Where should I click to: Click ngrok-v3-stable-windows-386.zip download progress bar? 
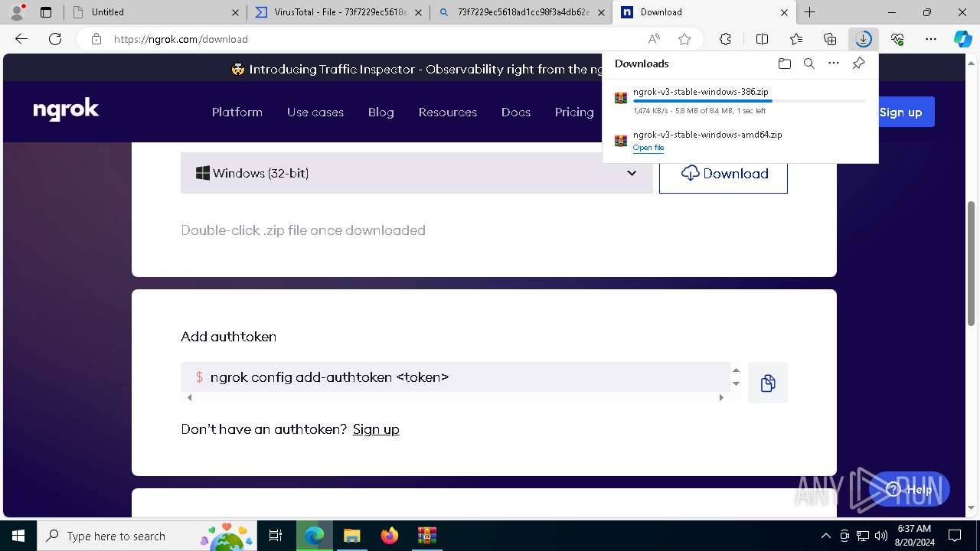(x=750, y=101)
